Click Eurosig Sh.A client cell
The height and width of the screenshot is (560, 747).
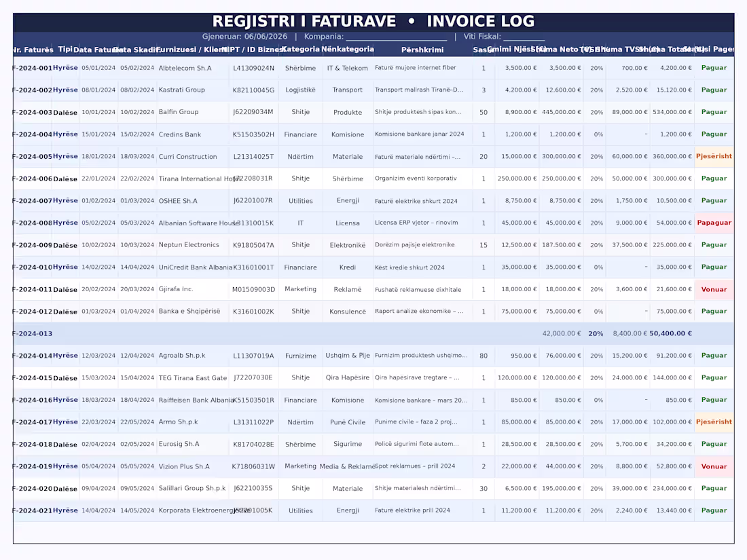[179, 444]
